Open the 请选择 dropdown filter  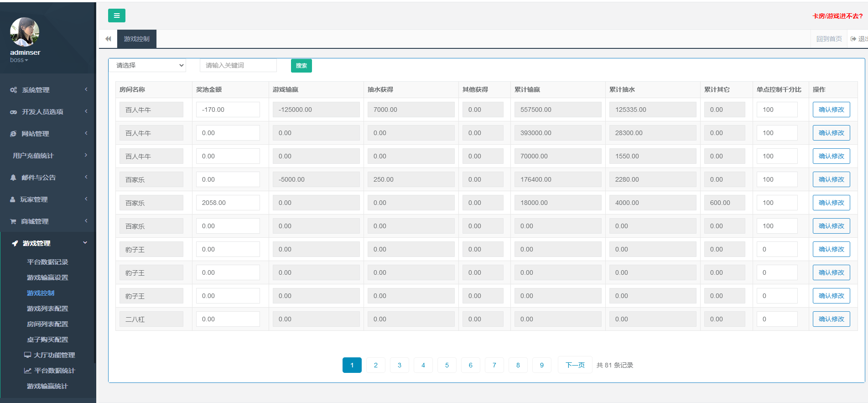click(x=147, y=65)
